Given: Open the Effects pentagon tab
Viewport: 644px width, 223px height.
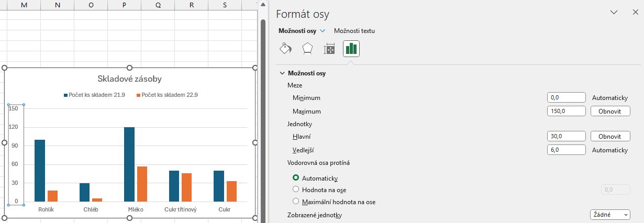Looking at the screenshot, I should [307, 49].
